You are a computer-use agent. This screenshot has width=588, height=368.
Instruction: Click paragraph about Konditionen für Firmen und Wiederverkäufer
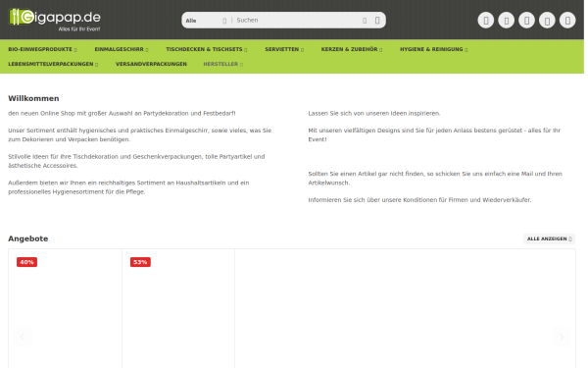coord(419,200)
